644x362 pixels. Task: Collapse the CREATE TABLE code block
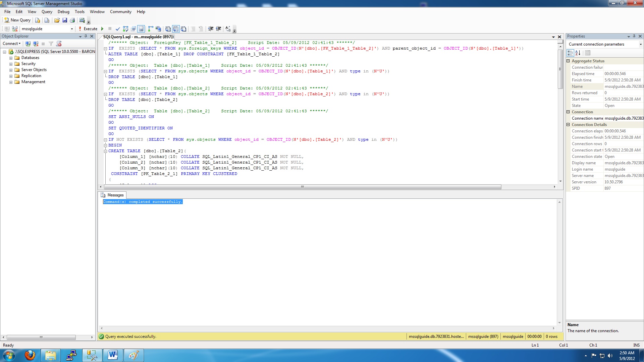(x=105, y=151)
